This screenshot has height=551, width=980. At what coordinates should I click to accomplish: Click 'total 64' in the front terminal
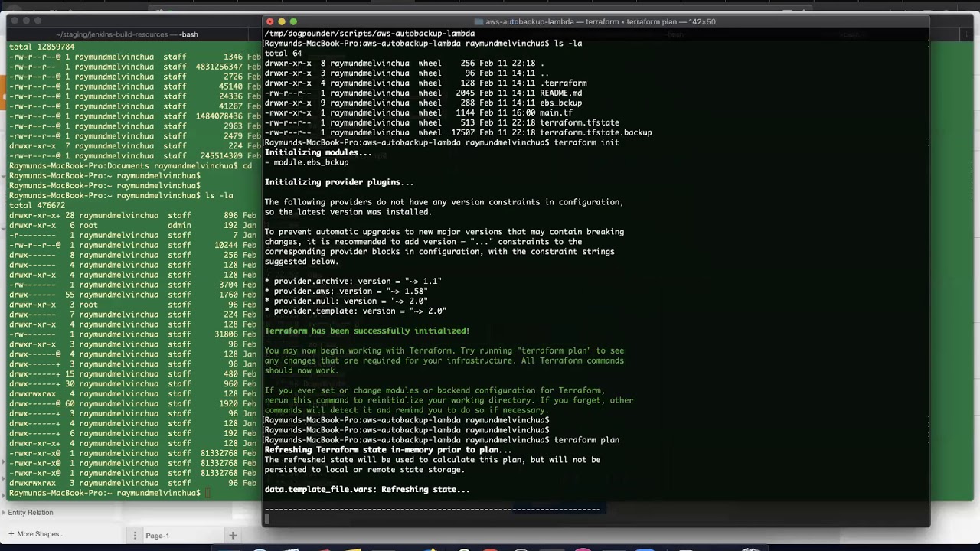(x=283, y=54)
